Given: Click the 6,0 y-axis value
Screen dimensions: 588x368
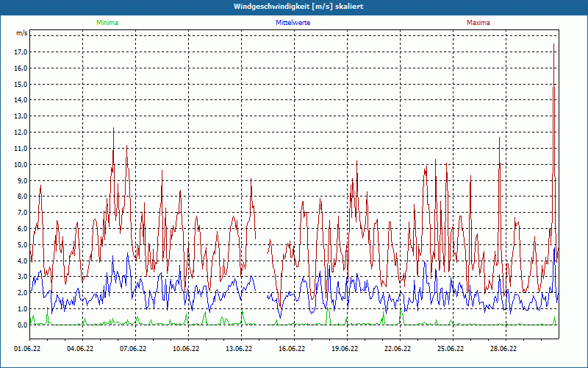Looking at the screenshot, I should [23, 229].
